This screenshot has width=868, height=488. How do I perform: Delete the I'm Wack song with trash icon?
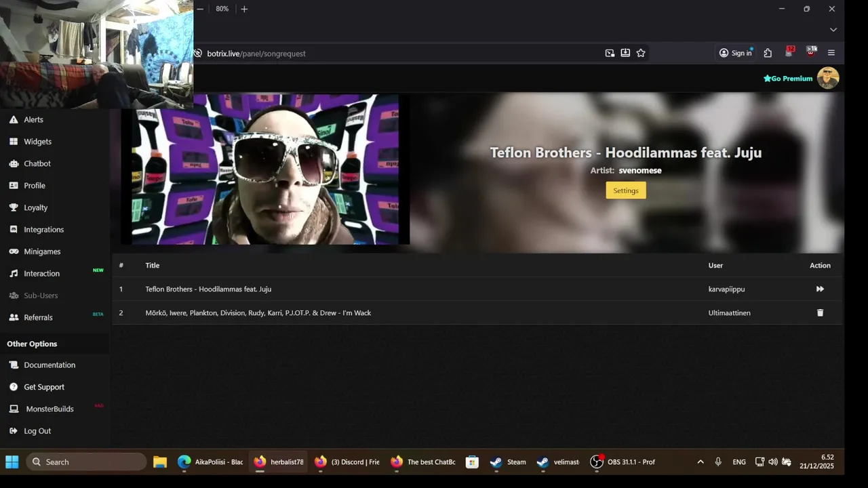pos(820,312)
